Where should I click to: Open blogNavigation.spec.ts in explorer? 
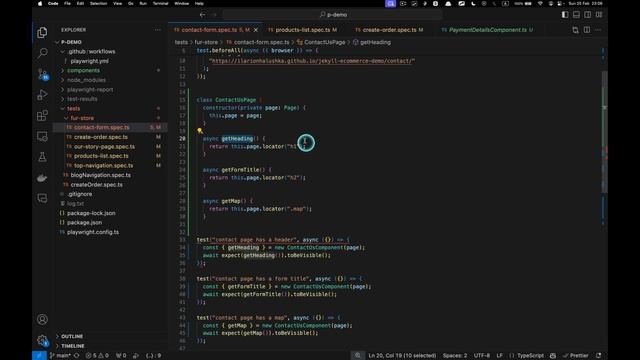click(x=100, y=175)
